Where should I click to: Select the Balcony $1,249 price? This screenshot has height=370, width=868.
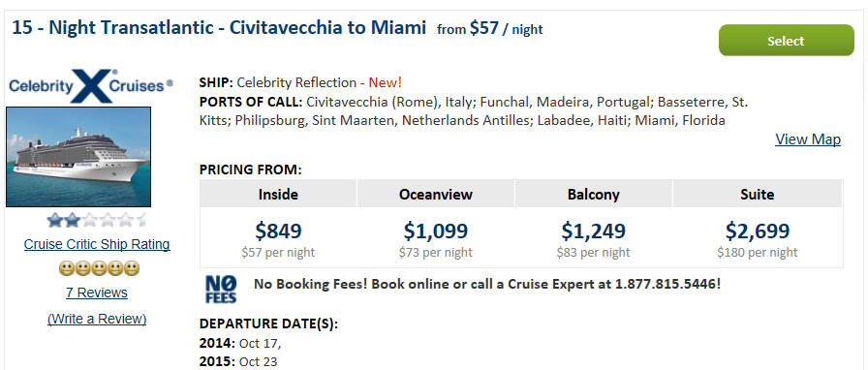(x=594, y=231)
